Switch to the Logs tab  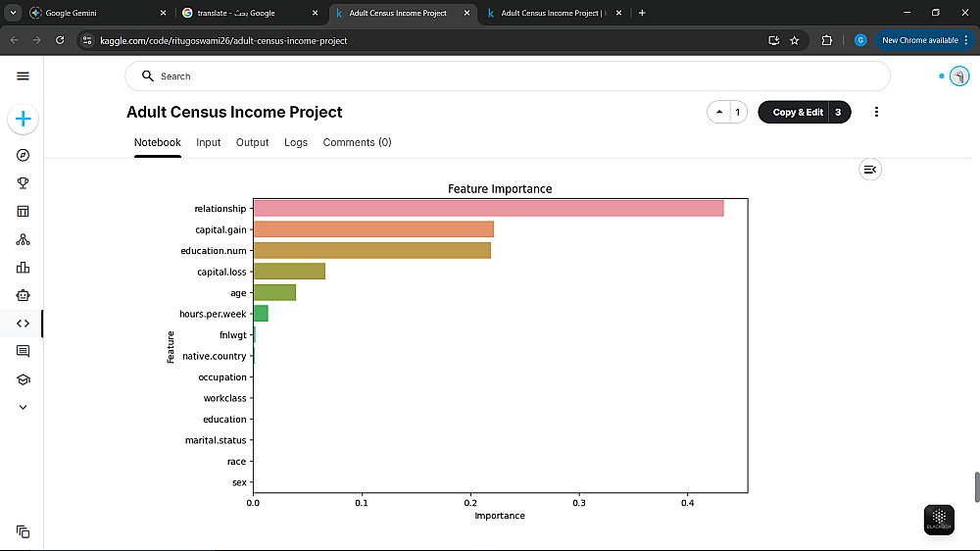(x=296, y=142)
